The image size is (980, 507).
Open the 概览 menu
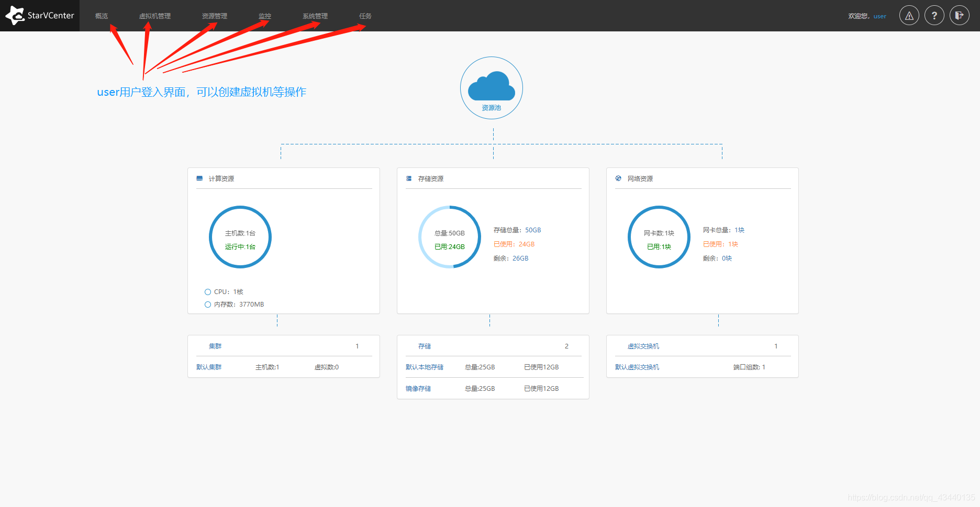coord(102,16)
